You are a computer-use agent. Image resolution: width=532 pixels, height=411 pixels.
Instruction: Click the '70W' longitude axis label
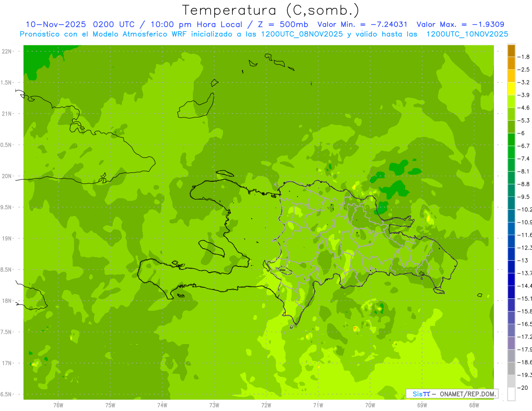pos(370,405)
